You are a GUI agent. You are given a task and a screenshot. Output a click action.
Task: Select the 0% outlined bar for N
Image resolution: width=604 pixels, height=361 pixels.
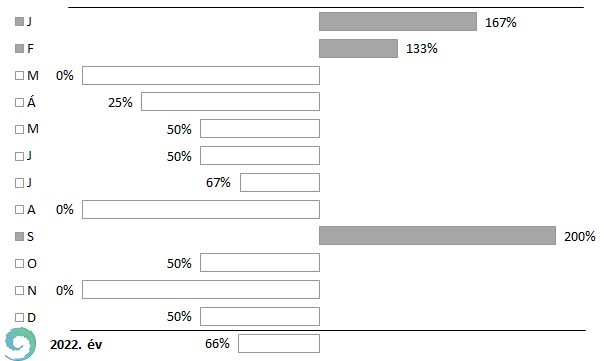point(201,289)
